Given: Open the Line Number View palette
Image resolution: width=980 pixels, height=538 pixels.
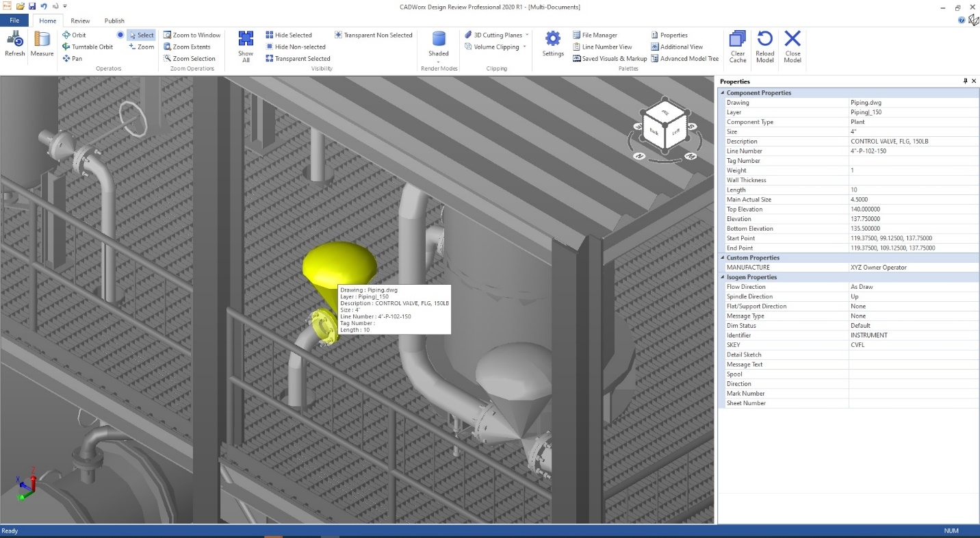Looking at the screenshot, I should tap(602, 47).
